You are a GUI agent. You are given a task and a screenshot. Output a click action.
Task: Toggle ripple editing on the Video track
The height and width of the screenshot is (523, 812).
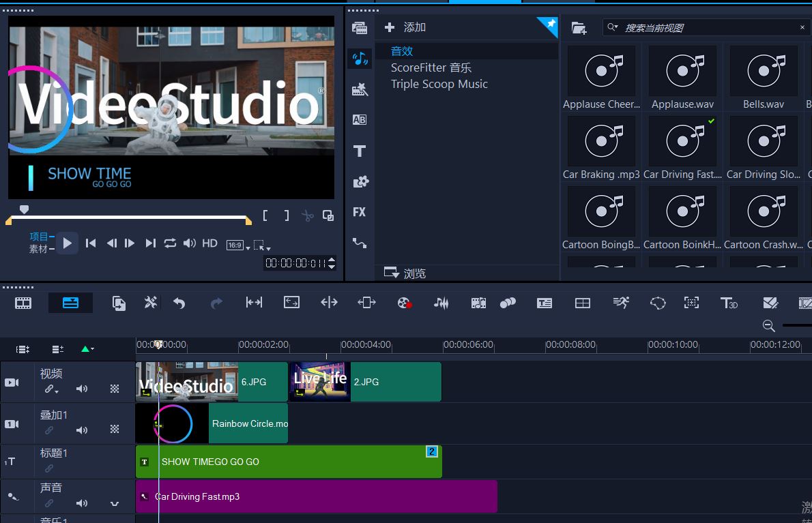pyautogui.click(x=50, y=389)
